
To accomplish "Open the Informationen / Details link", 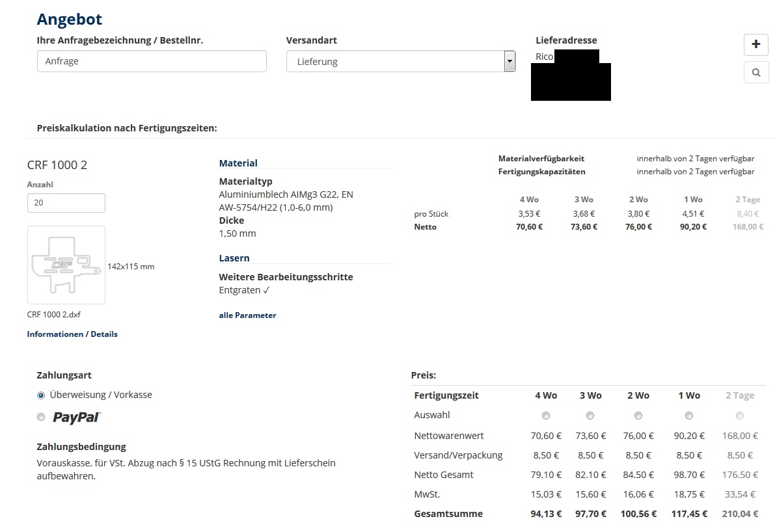I will pos(72,334).
